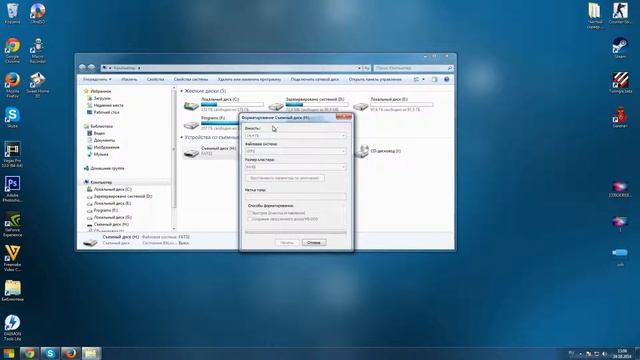Open the view options dropdown arrow in Explorer
Viewport: 640px width, 360px height.
pos(423,79)
